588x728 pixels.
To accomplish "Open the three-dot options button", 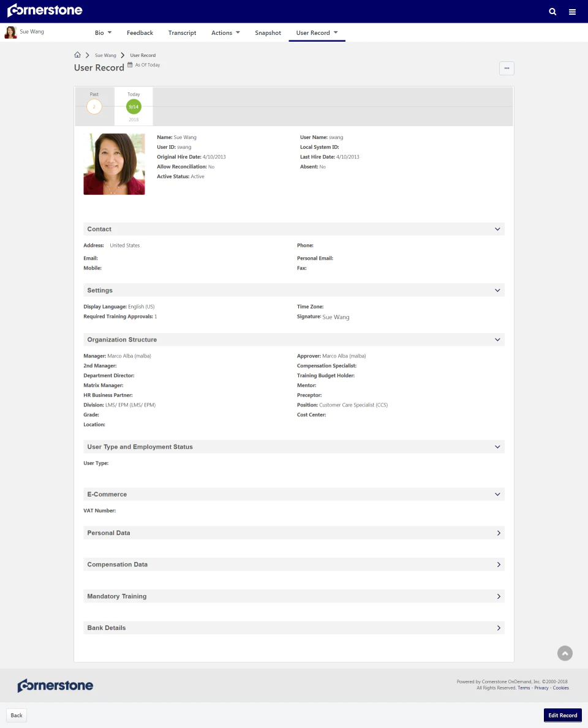I will coord(507,68).
